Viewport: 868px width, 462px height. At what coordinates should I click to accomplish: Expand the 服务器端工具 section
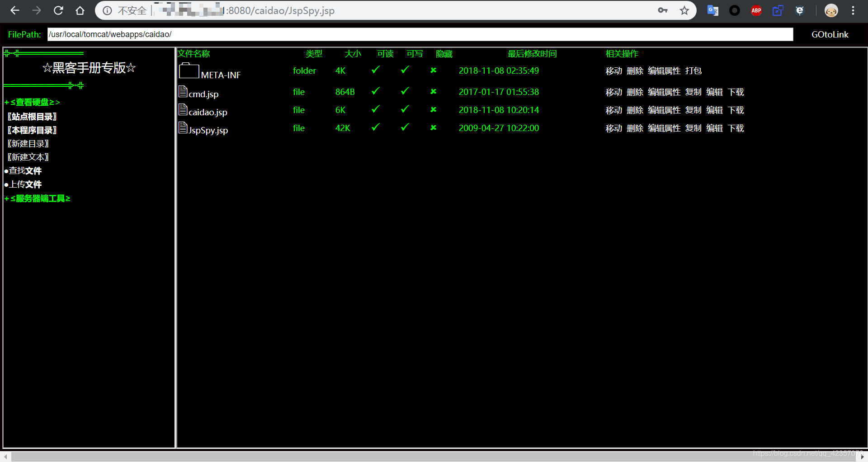pyautogui.click(x=38, y=198)
